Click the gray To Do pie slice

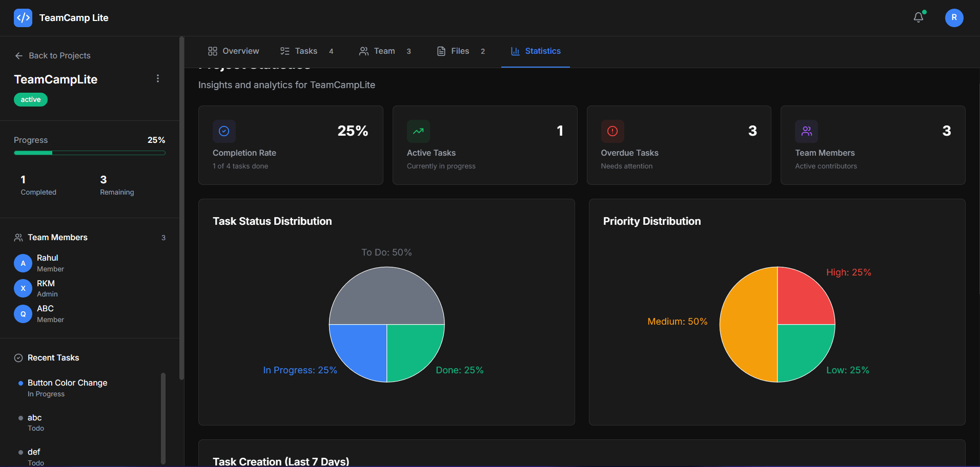coord(386,295)
